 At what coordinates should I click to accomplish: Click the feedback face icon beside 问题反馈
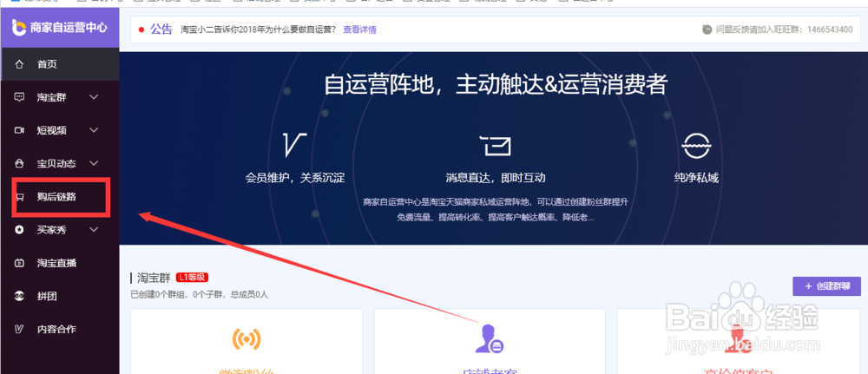coord(707,30)
